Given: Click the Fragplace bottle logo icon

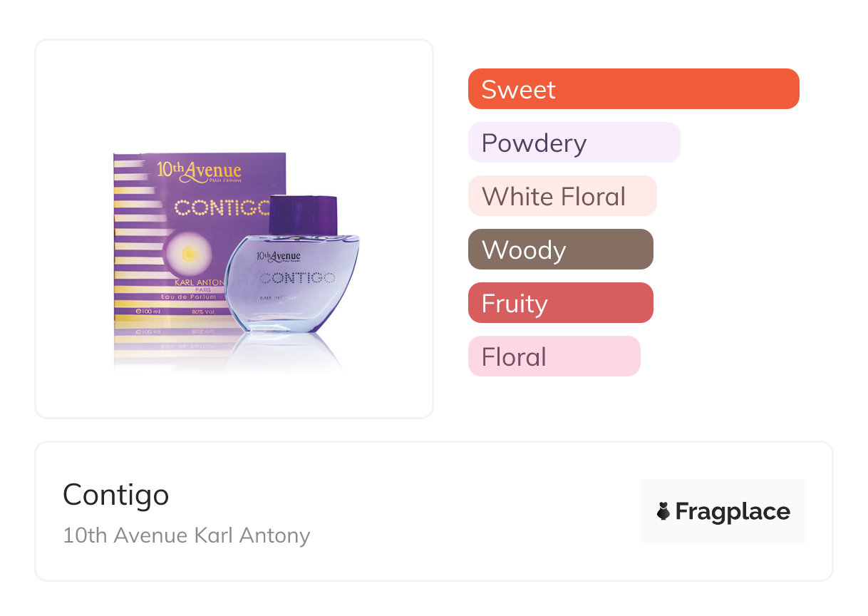Looking at the screenshot, I should pyautogui.click(x=664, y=511).
